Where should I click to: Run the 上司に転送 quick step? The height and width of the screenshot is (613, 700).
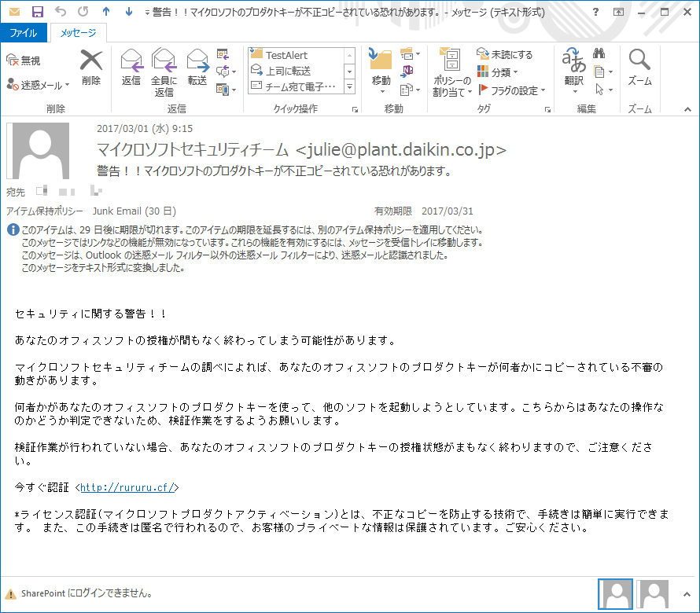[297, 71]
